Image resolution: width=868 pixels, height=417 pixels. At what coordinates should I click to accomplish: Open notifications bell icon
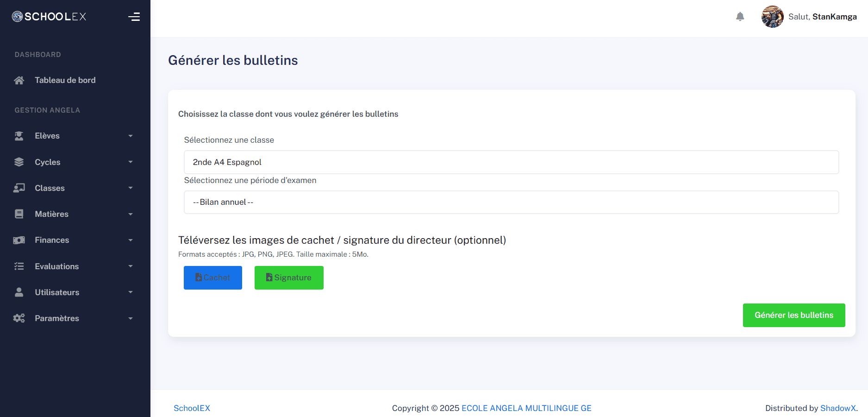[740, 17]
